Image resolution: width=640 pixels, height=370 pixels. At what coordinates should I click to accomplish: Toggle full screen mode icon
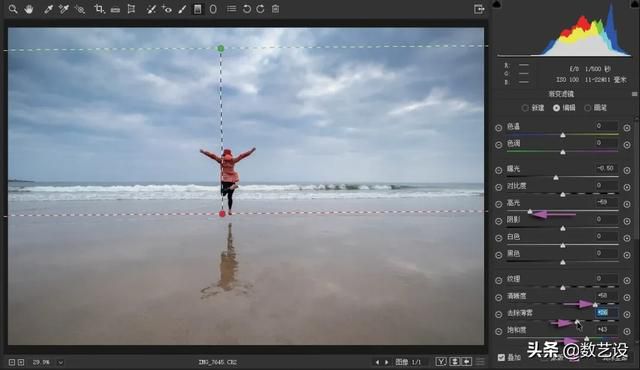tap(479, 9)
